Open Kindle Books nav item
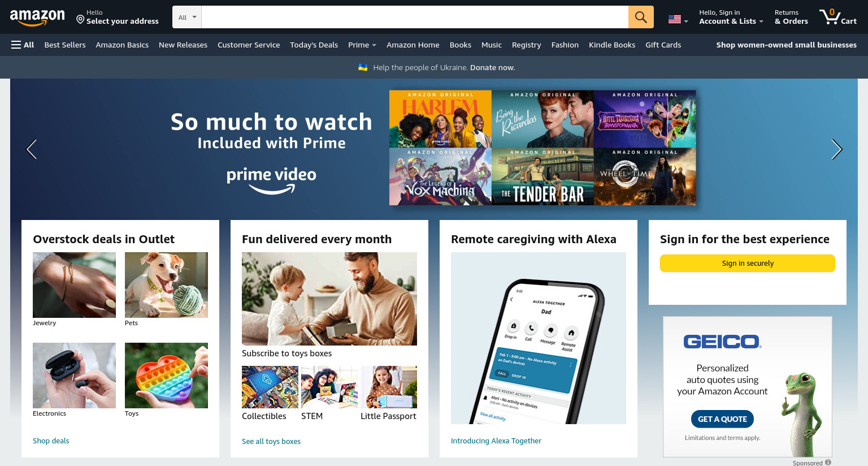The height and width of the screenshot is (466, 868). 612,45
